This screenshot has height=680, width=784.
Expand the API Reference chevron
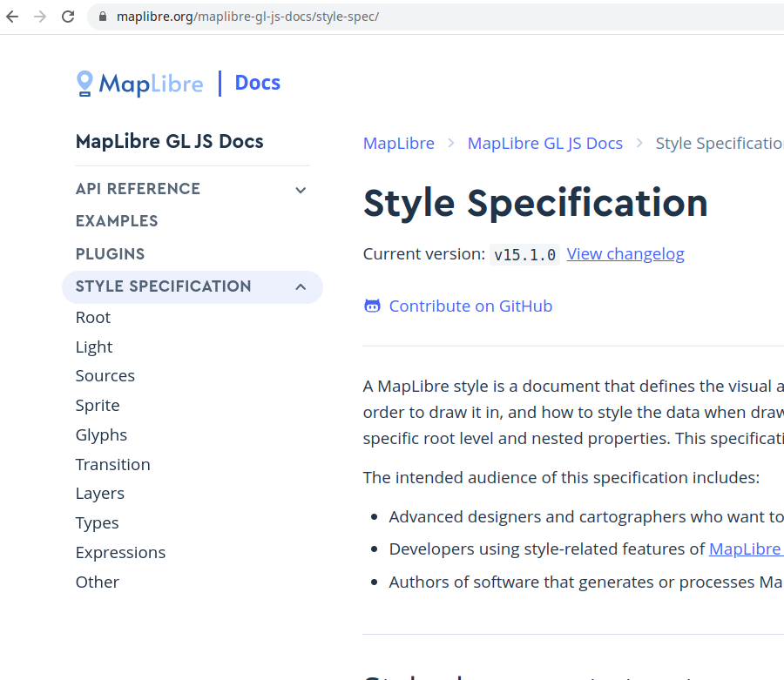point(301,190)
